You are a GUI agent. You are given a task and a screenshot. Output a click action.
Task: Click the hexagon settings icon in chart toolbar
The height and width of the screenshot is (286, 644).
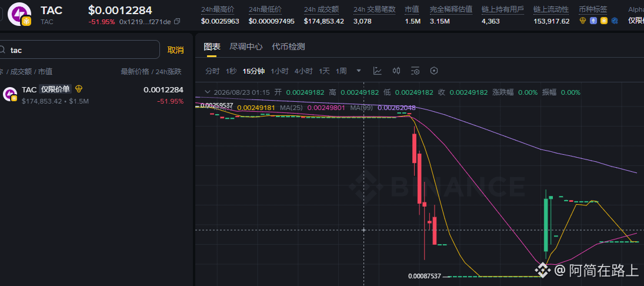pyautogui.click(x=434, y=71)
